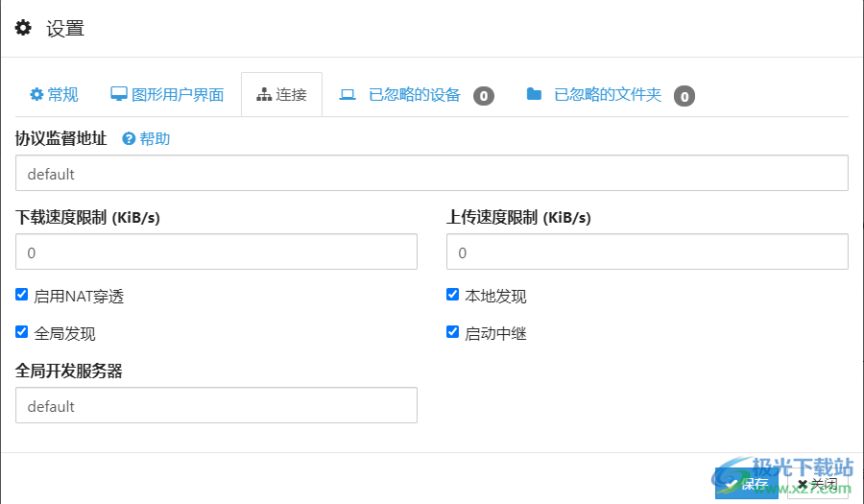Click the 下载速度限制 input box
Viewport: 864px width, 504px height.
[216, 252]
